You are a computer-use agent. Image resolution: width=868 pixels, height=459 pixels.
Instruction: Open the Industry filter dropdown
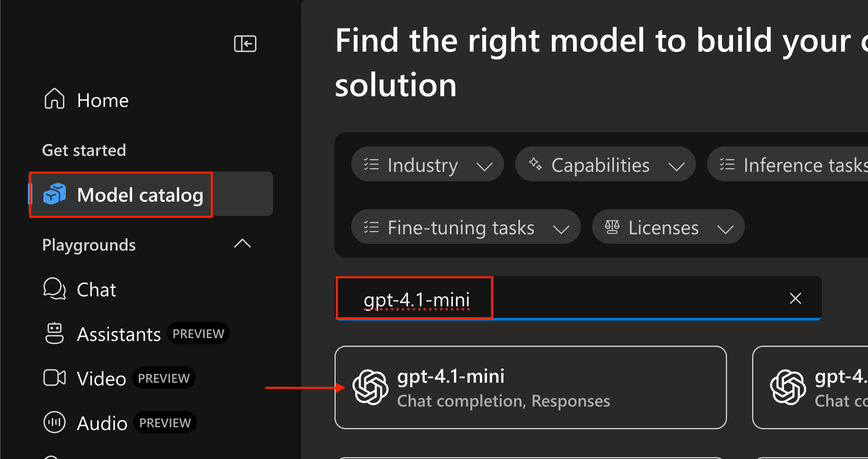pyautogui.click(x=427, y=165)
